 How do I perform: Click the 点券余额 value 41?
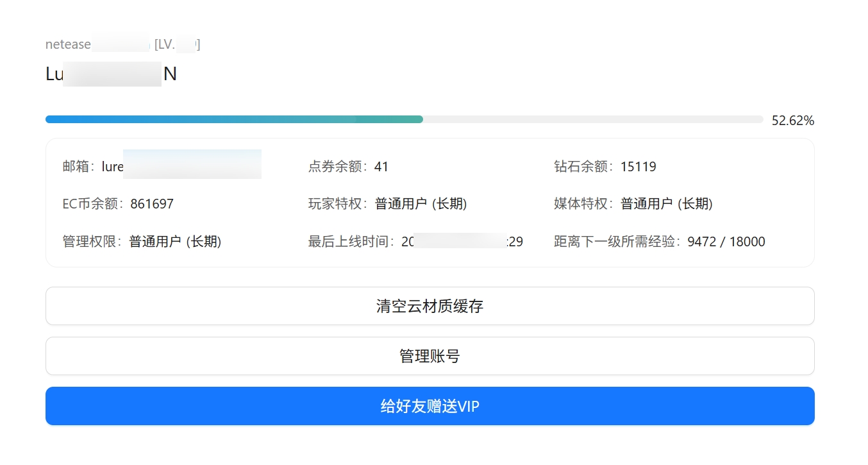click(x=381, y=167)
